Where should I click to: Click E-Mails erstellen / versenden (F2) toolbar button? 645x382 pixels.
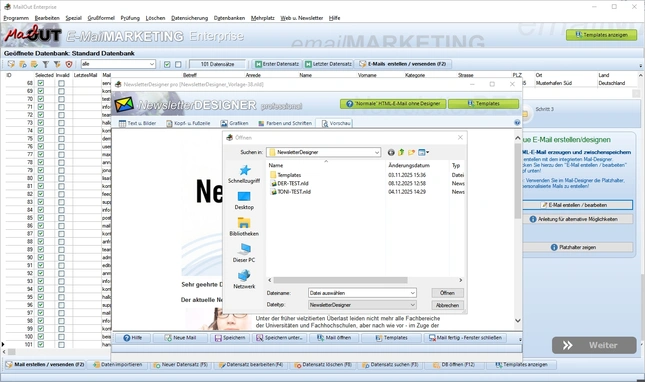click(403, 64)
